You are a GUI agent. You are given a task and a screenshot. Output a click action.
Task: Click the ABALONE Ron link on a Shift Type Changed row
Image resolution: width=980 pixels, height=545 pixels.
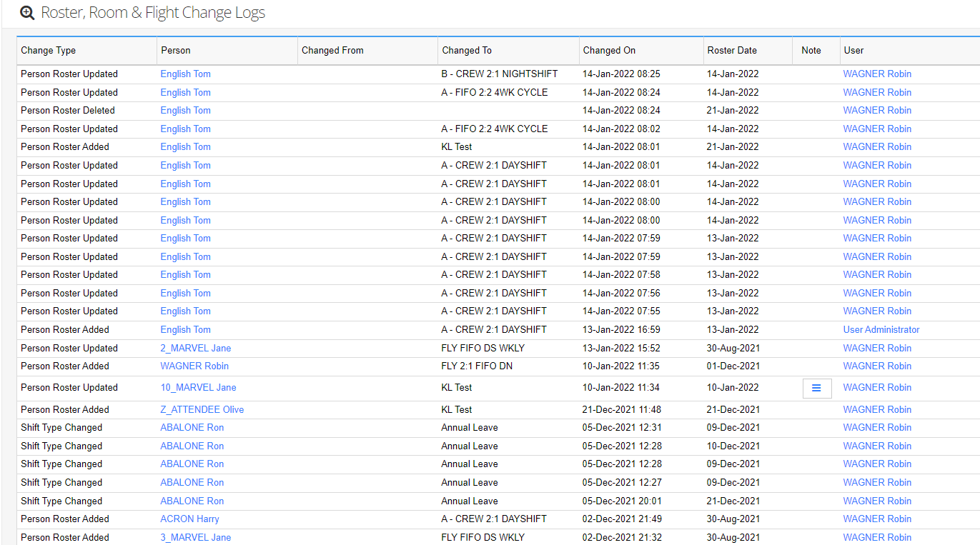192,427
